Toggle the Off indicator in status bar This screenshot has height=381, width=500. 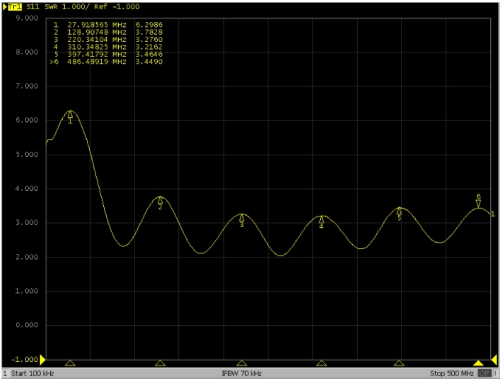pos(484,373)
